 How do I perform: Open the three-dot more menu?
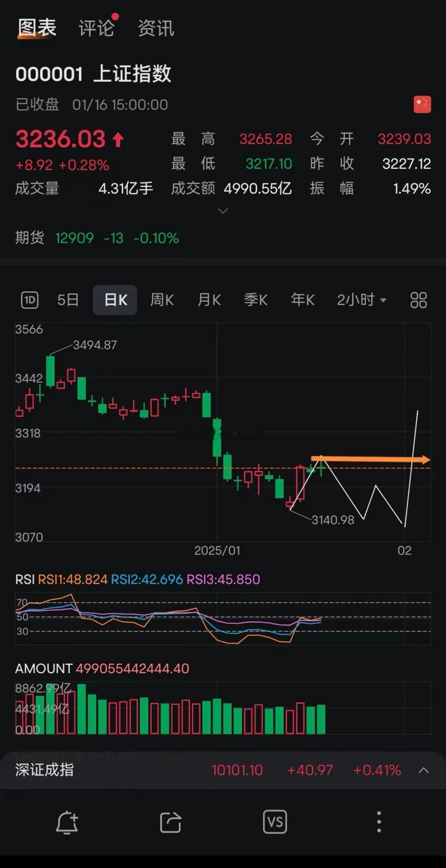[x=379, y=822]
